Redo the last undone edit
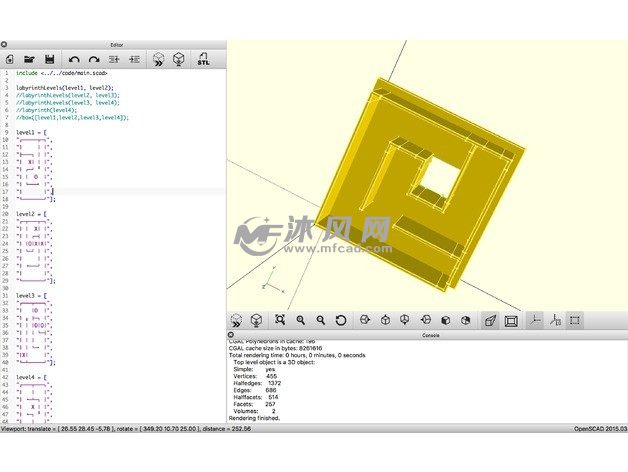Image resolution: width=628 pixels, height=472 pixels. 94,59
